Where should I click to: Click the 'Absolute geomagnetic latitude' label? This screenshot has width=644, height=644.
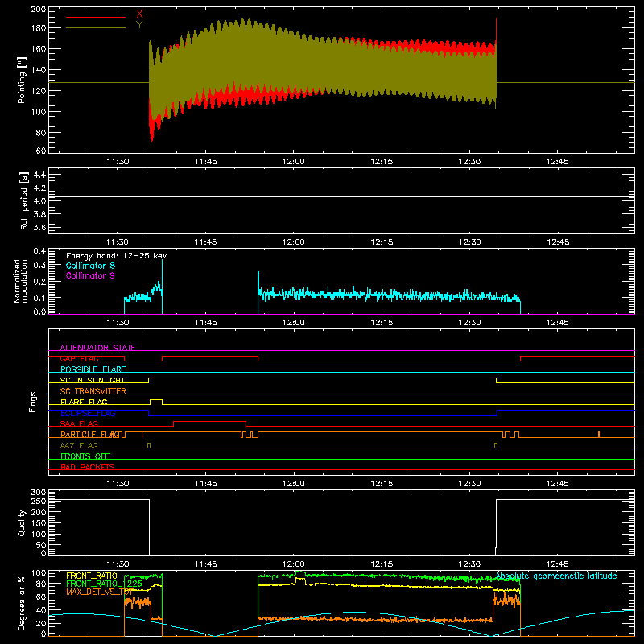click(556, 576)
